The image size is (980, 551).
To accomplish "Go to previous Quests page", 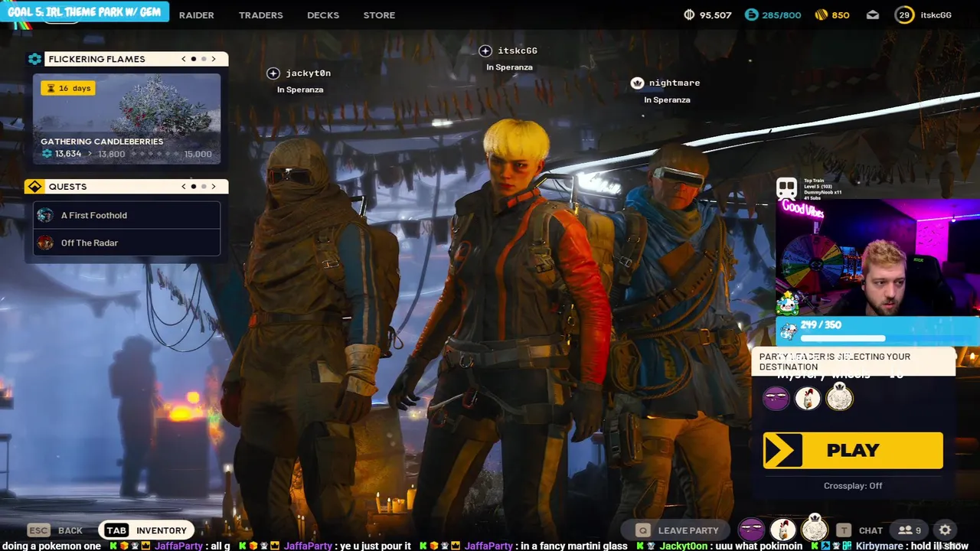I will coord(184,187).
